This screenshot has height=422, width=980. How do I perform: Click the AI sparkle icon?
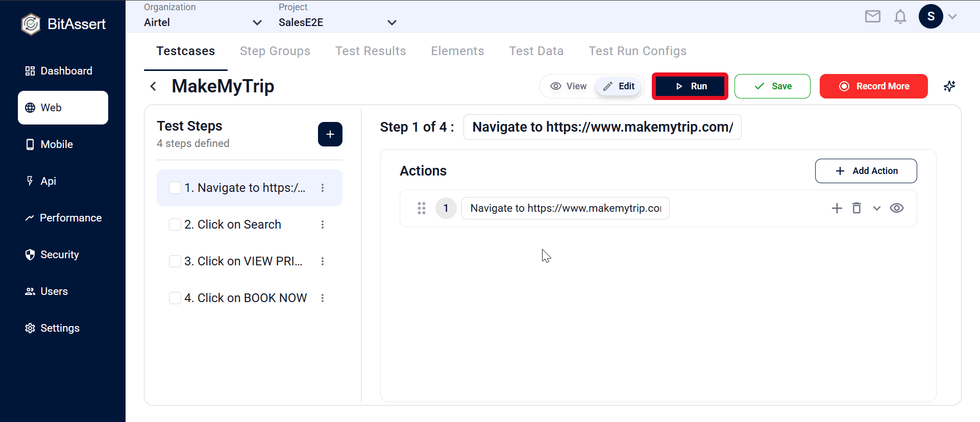pyautogui.click(x=949, y=86)
